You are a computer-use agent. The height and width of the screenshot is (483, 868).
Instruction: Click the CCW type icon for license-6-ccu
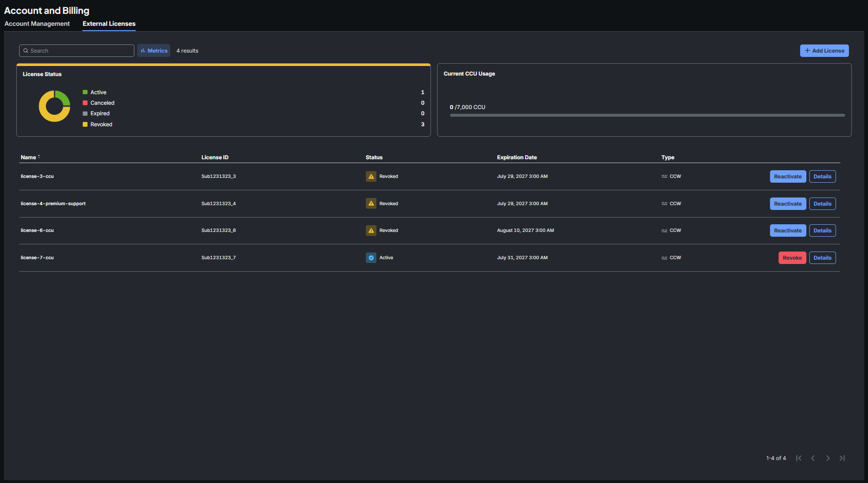pyautogui.click(x=664, y=231)
